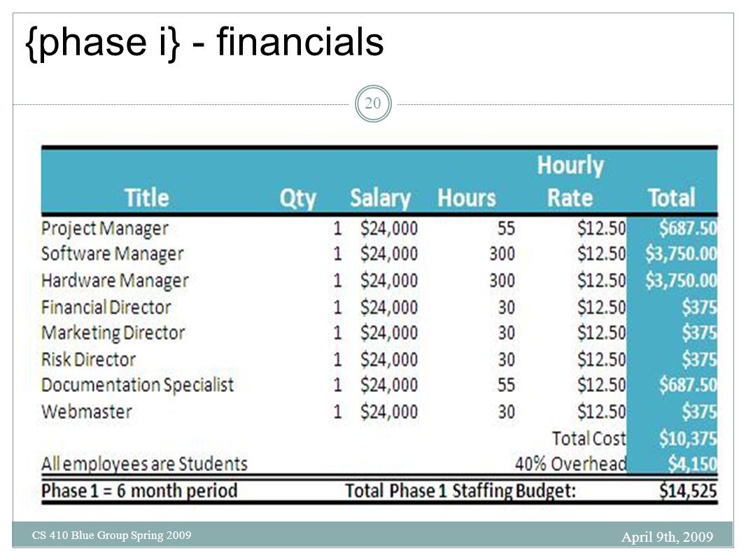
Task: Click the Marketing Director $375 total
Action: (699, 332)
